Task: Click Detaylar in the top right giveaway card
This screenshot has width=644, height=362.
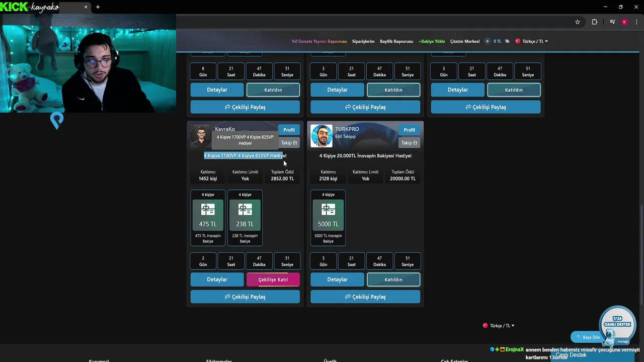Action: (458, 90)
